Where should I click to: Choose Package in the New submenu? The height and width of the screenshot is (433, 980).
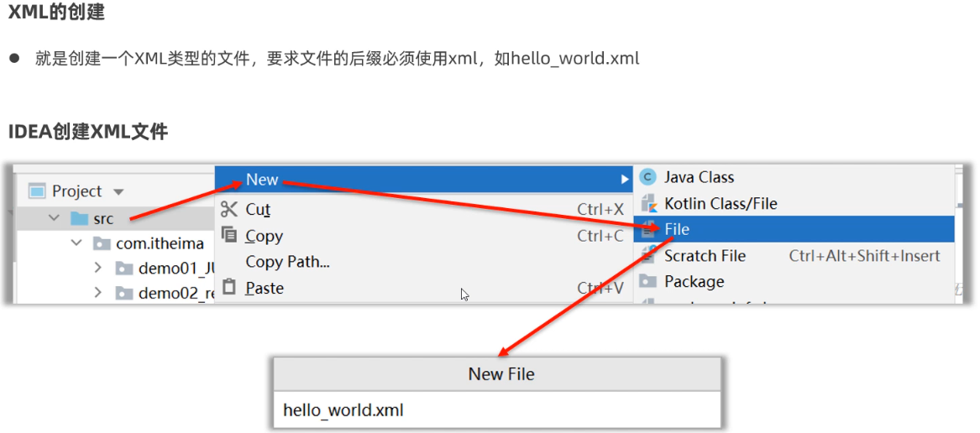(x=794, y=282)
